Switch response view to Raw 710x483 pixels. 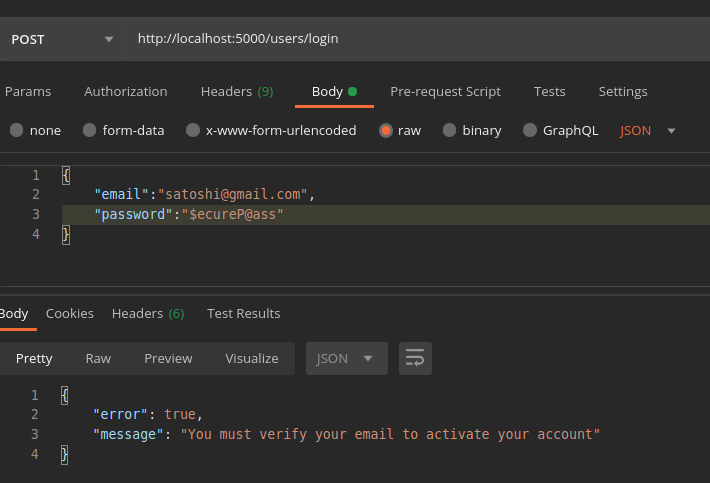tap(98, 358)
